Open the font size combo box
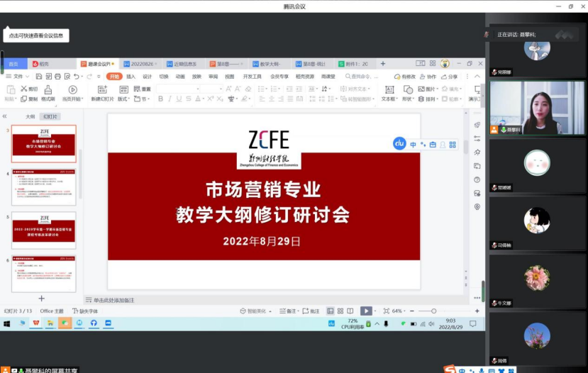 tap(211, 89)
